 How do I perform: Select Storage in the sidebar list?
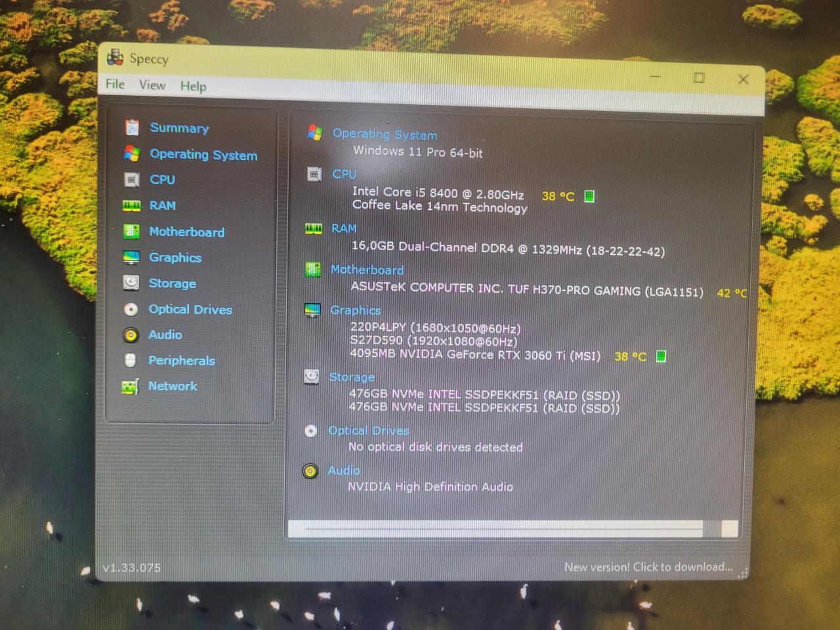coord(172,283)
